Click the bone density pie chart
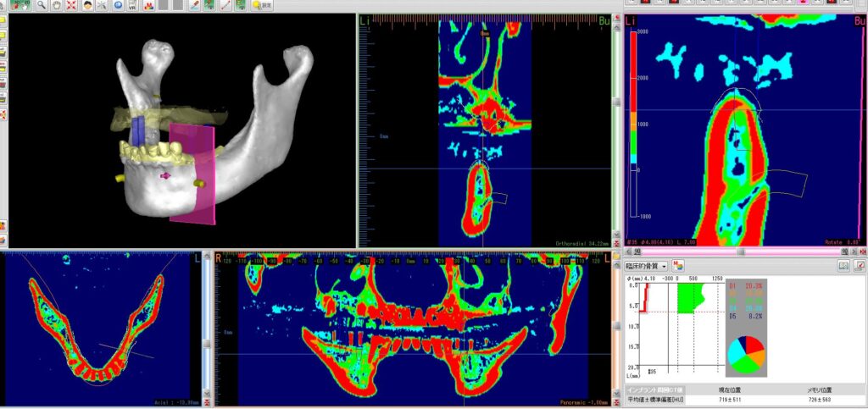Image resolution: width=868 pixels, height=409 pixels. tap(746, 354)
